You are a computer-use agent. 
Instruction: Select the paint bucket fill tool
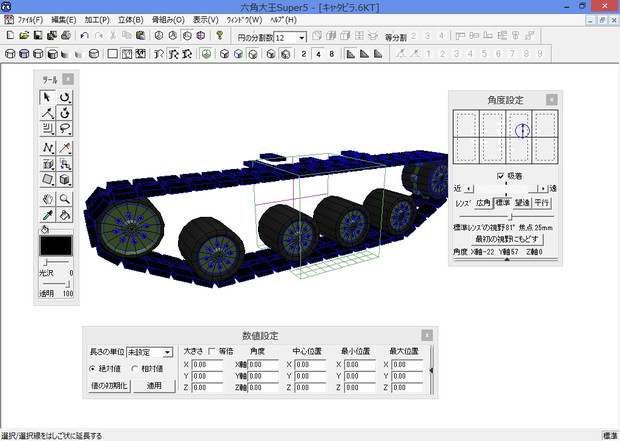(65, 214)
